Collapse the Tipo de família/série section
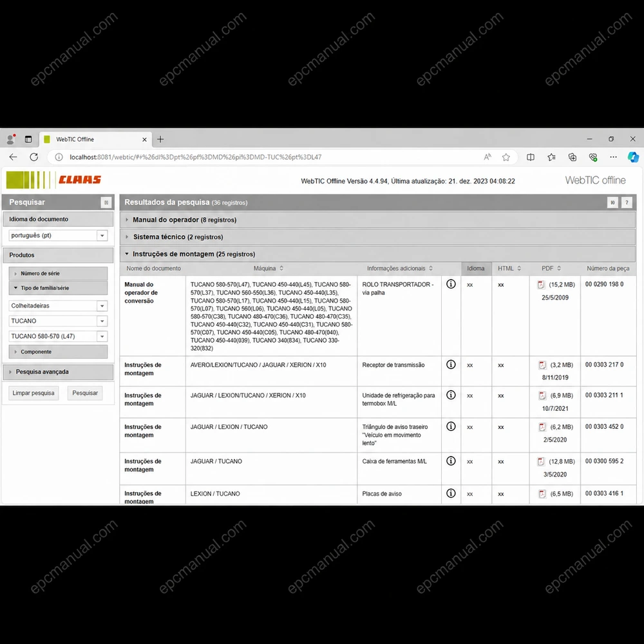Viewport: 644px width, 644px height. coord(58,288)
